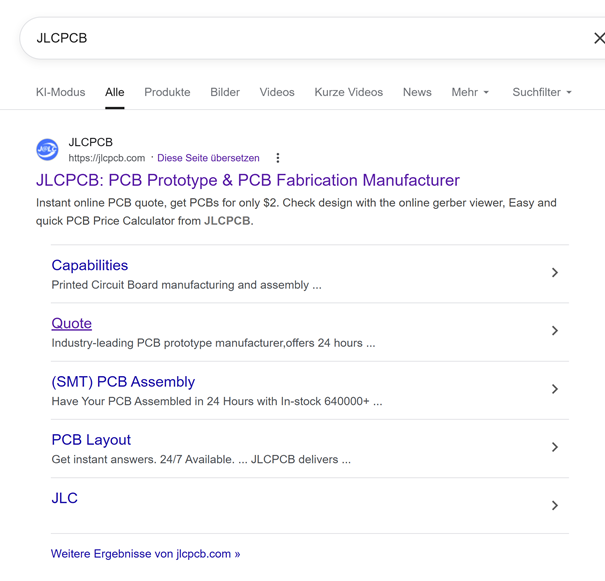Open the (SMT) PCB Assembly sitelink
This screenshot has width=605, height=581.
tap(123, 382)
